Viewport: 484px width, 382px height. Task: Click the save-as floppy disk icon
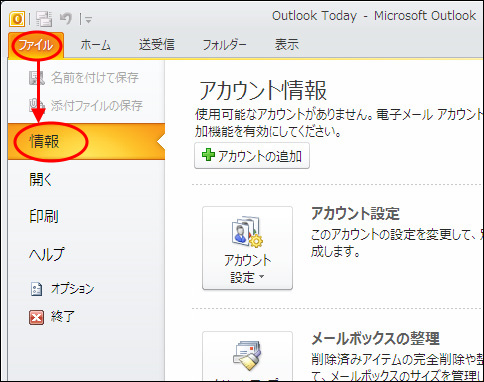pos(36,78)
